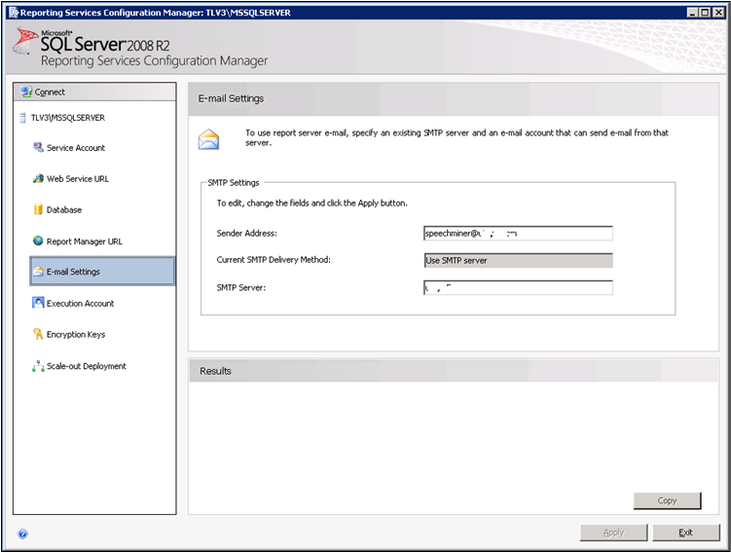Open help via the blue question mark icon
Viewport: 731px width, 553px height.
22,533
